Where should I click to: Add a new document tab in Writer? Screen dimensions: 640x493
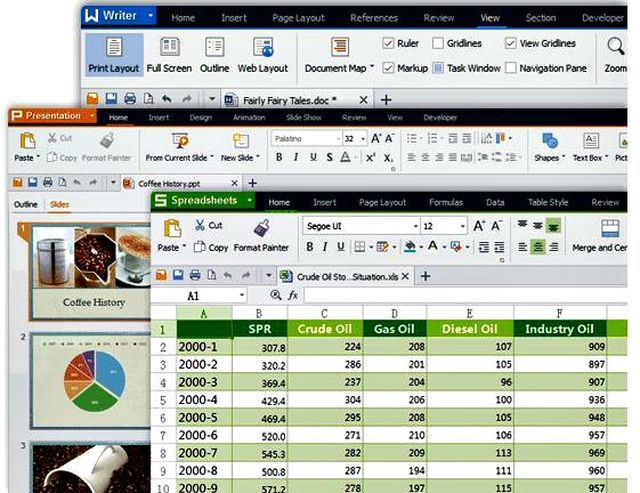(x=386, y=100)
